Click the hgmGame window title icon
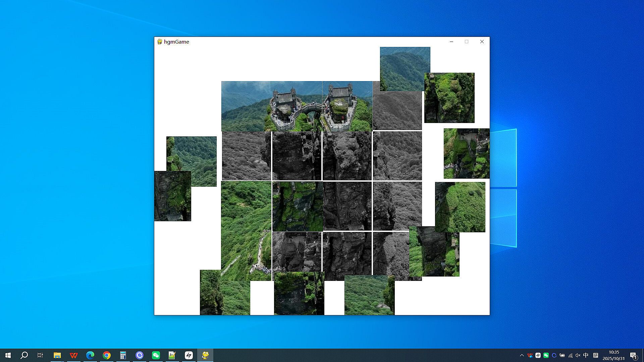This screenshot has height=362, width=644. 160,42
